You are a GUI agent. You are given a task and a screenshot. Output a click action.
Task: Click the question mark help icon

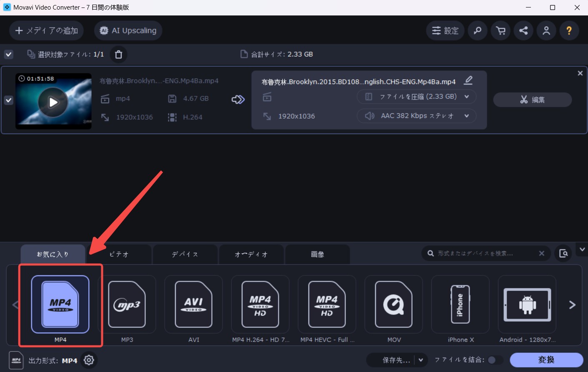point(569,30)
